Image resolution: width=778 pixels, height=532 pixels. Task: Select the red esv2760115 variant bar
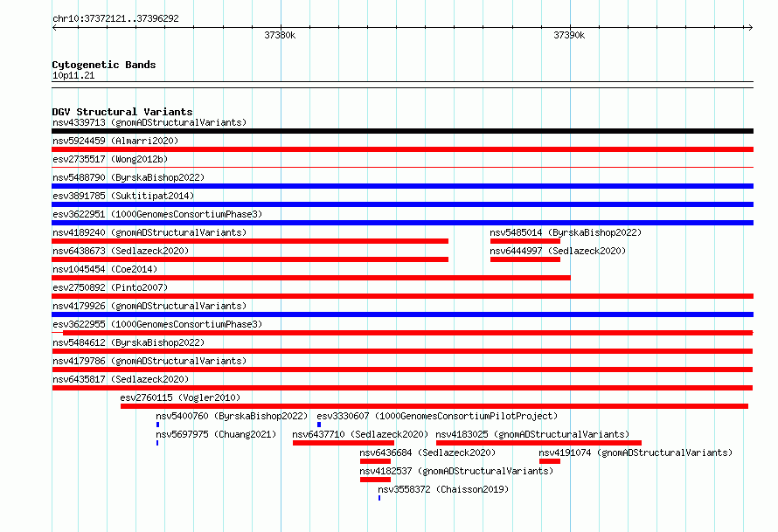pos(434,406)
